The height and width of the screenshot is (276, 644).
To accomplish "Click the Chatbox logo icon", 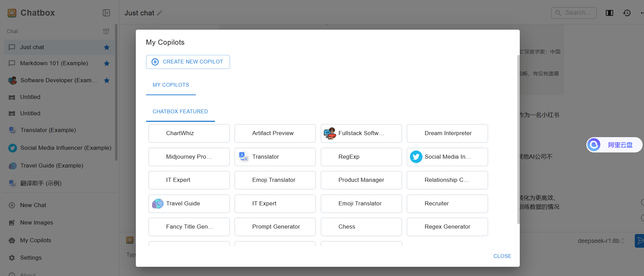I will pyautogui.click(x=12, y=13).
